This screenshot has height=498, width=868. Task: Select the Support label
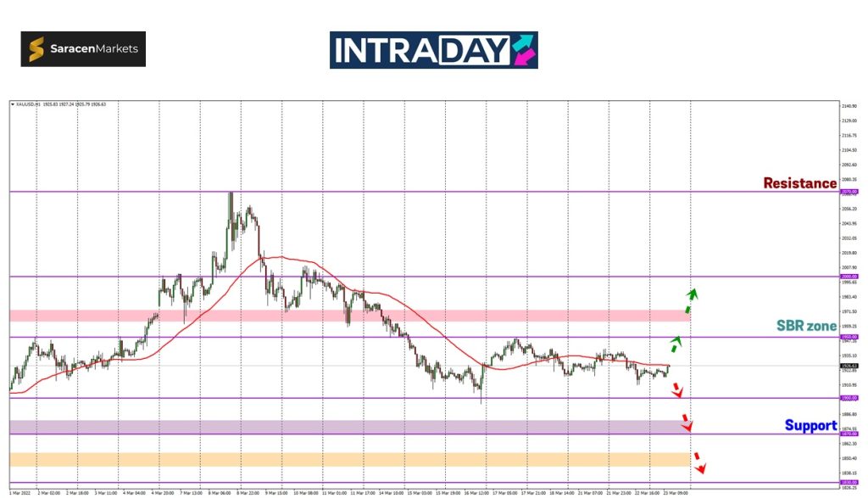(x=810, y=425)
